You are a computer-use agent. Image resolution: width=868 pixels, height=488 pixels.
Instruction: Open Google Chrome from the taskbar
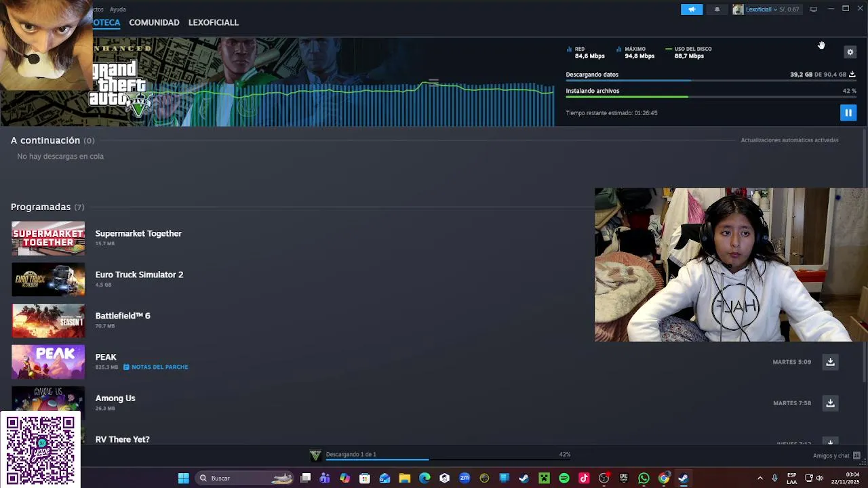coord(664,479)
